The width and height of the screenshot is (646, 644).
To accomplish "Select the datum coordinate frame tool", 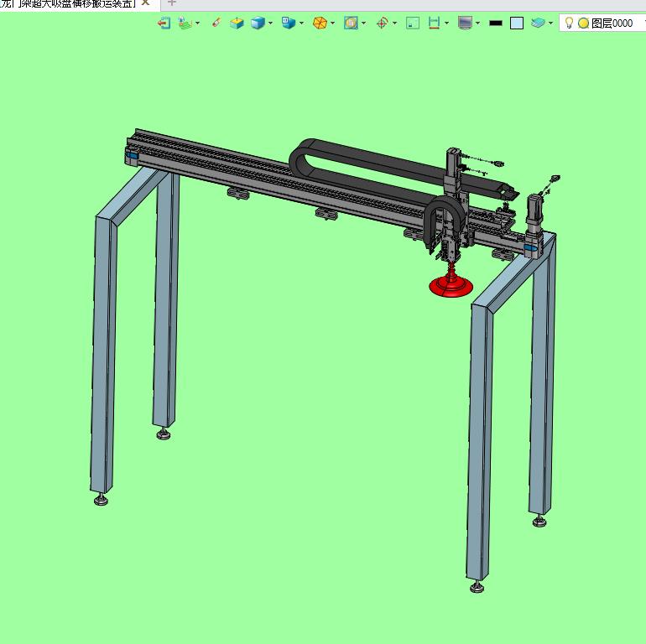I will tap(185, 23).
